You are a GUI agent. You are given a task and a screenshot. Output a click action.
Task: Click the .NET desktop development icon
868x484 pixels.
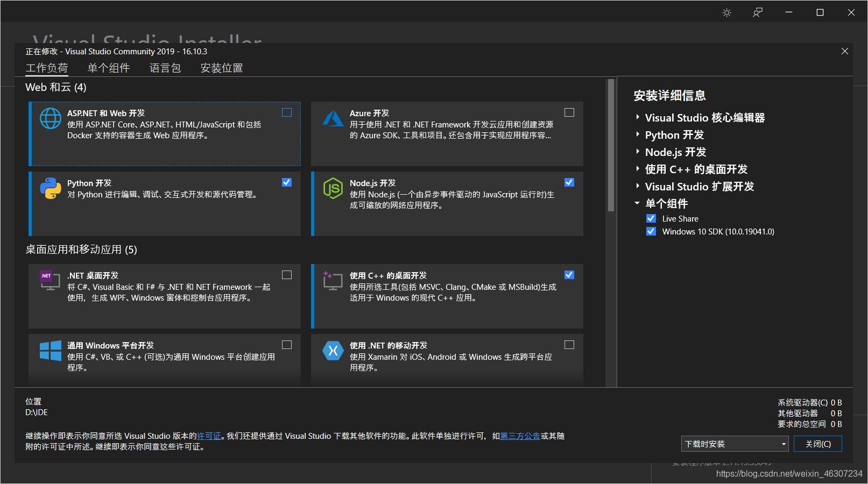pos(50,280)
